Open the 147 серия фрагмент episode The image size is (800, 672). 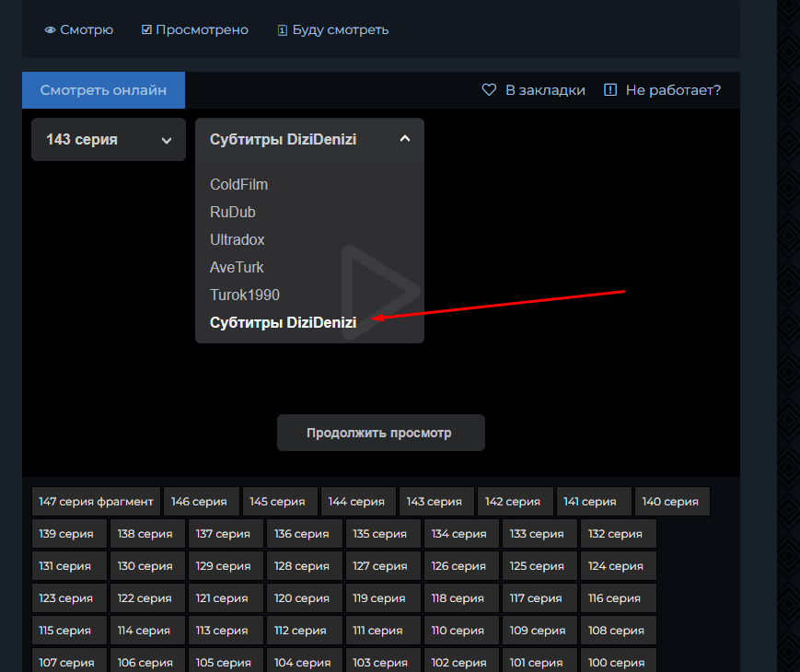tap(97, 502)
